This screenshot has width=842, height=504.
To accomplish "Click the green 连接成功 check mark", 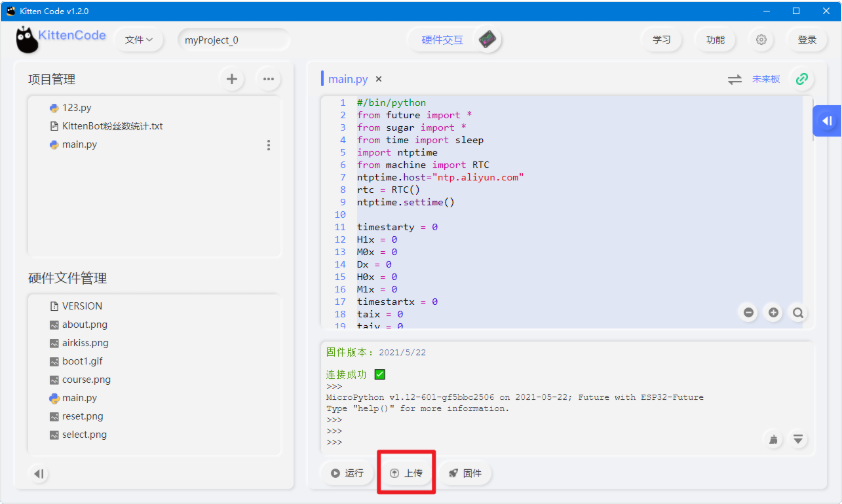I will (x=380, y=374).
